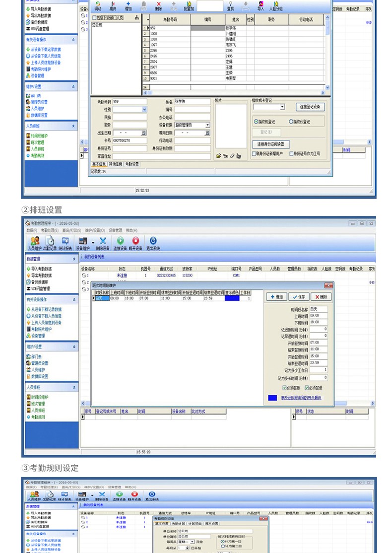Click vertical scrollbar down arrow of 人员维护 table
This screenshot has height=553, width=392.
[x=327, y=87]
